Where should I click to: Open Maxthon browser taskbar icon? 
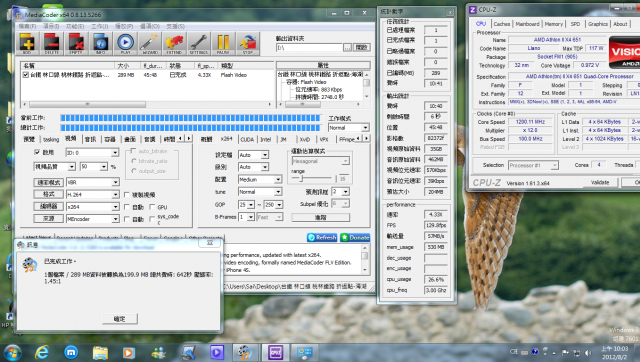tap(71, 352)
